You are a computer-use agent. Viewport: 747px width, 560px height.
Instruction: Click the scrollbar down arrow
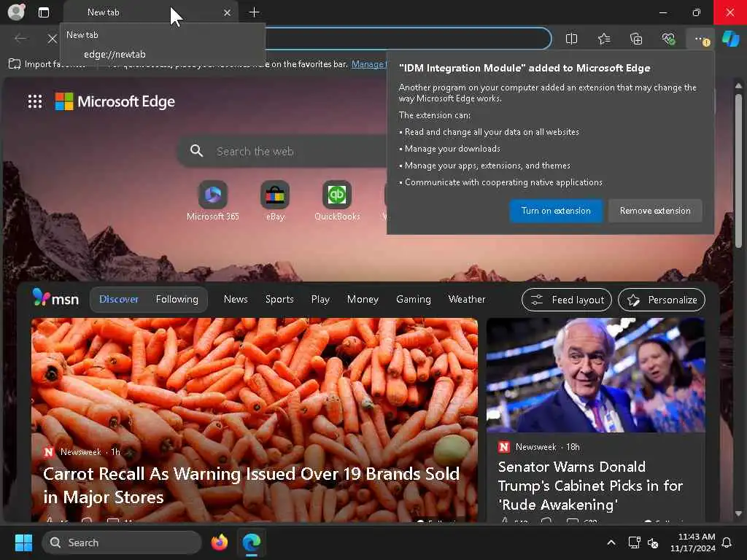738,514
